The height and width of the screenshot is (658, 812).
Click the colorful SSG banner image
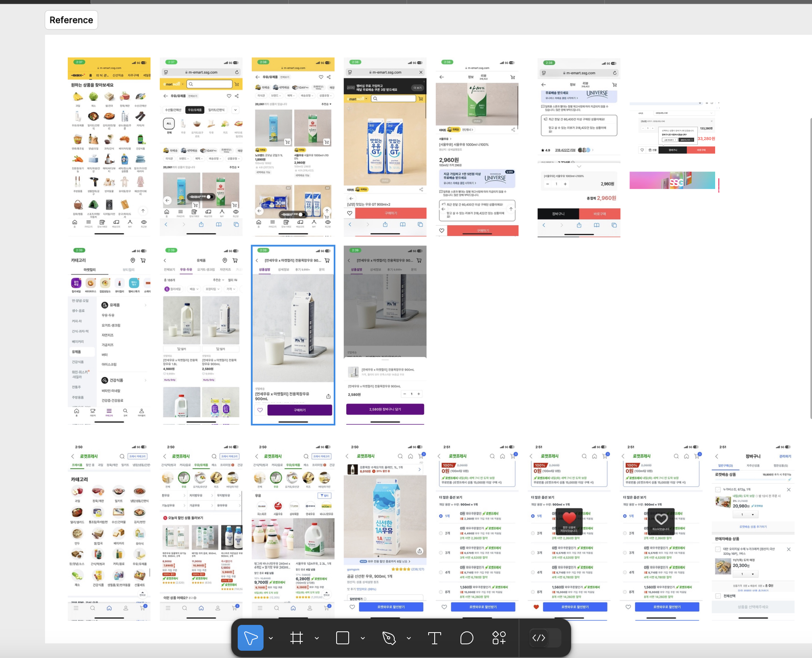pyautogui.click(x=672, y=180)
